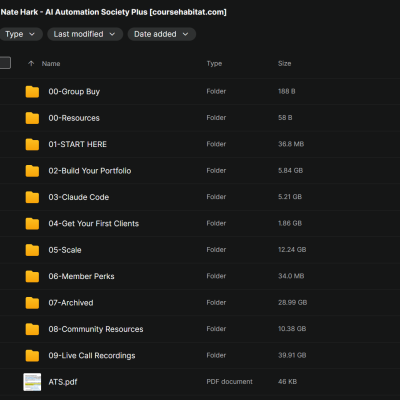Click the 39.91 GB size value

[292, 355]
